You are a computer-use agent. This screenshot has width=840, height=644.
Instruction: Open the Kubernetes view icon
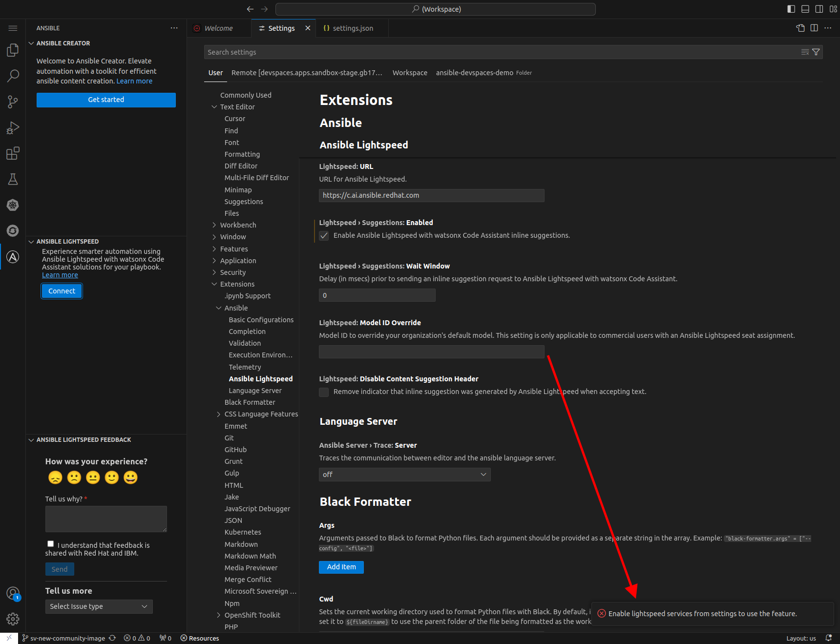(13, 205)
